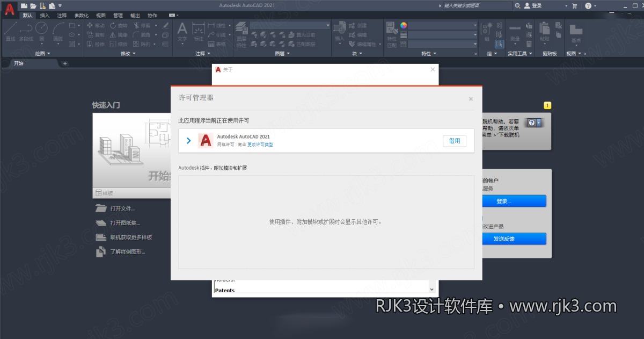Screen dimensions: 644x339
Task: Expand the 实用工具 panel dropdown
Action: [x=520, y=54]
